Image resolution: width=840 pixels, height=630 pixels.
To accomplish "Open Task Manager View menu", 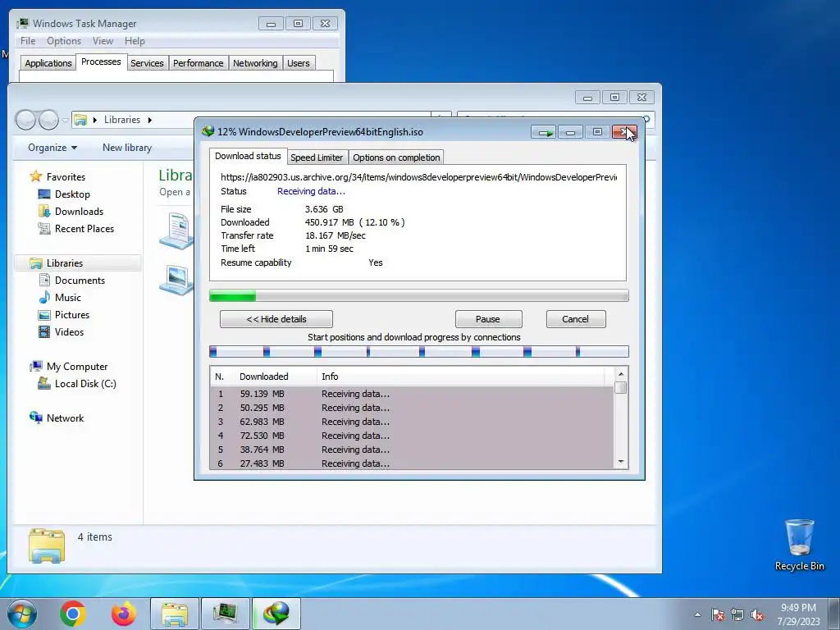I will 103,41.
